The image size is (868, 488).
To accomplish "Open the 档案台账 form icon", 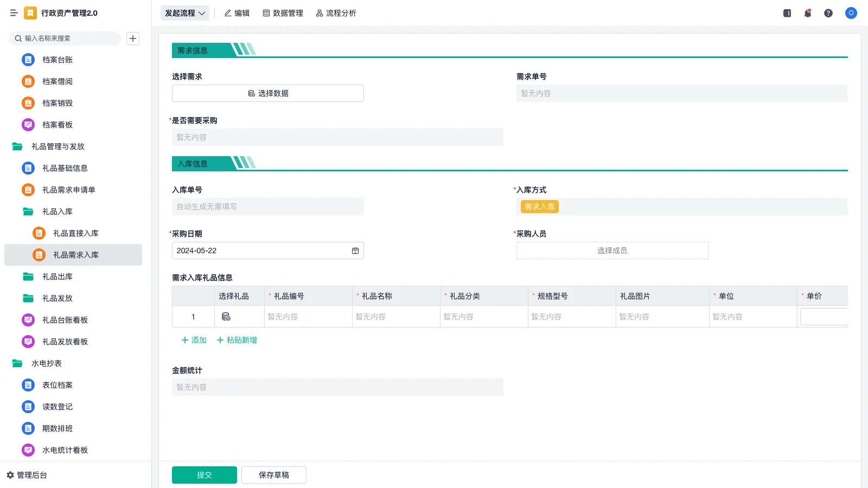I will pyautogui.click(x=28, y=60).
